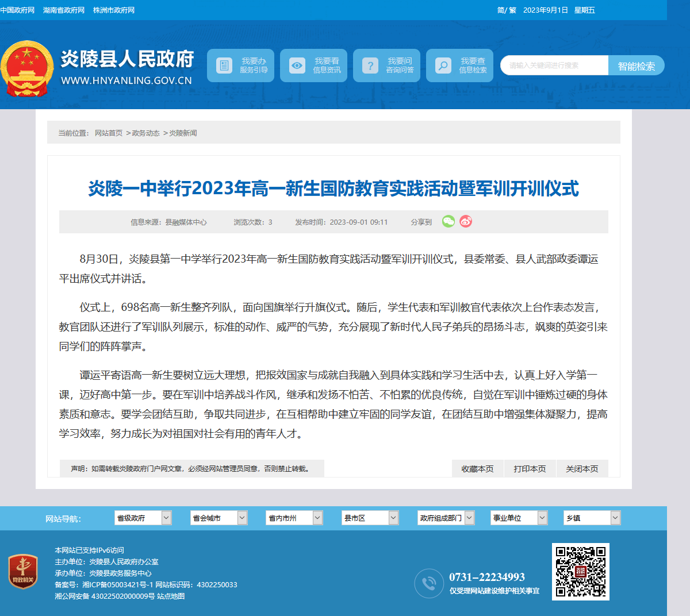
Task: Click the 收藏本页 button
Action: 478,469
